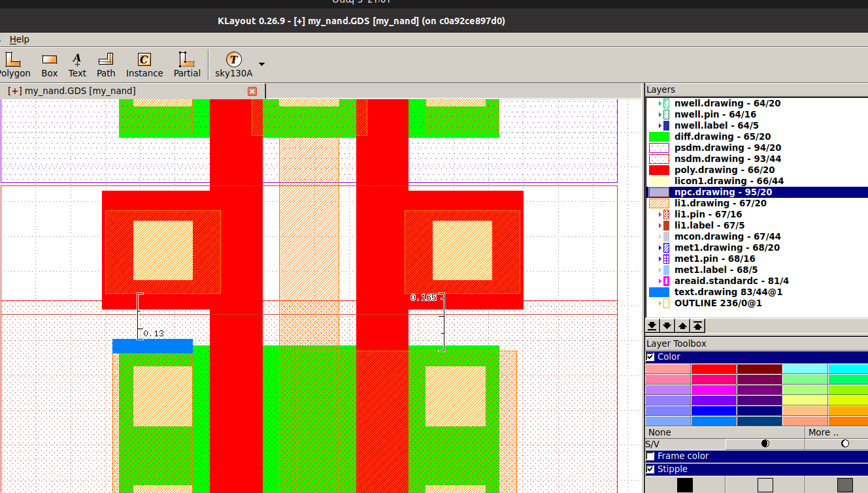Expand the li1.label layer entry
The height and width of the screenshot is (493, 868).
pyautogui.click(x=660, y=225)
